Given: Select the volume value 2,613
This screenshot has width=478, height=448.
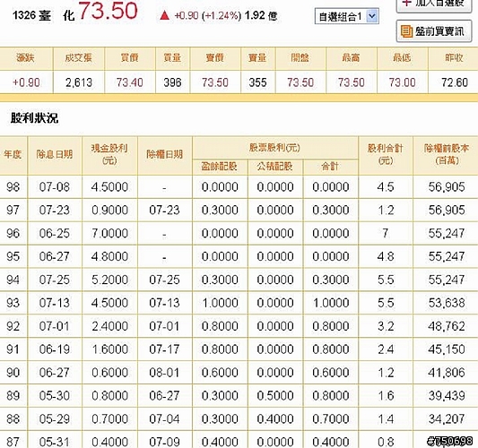Looking at the screenshot, I should [79, 82].
